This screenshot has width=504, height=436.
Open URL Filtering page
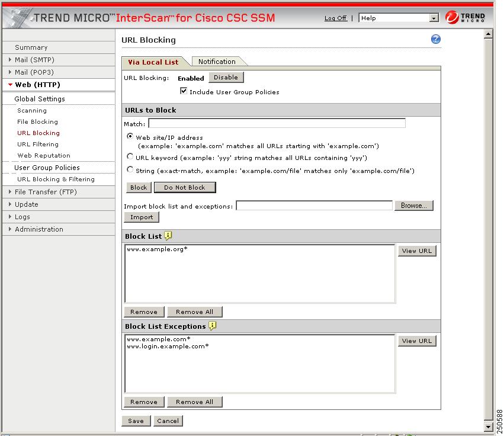[x=38, y=145]
